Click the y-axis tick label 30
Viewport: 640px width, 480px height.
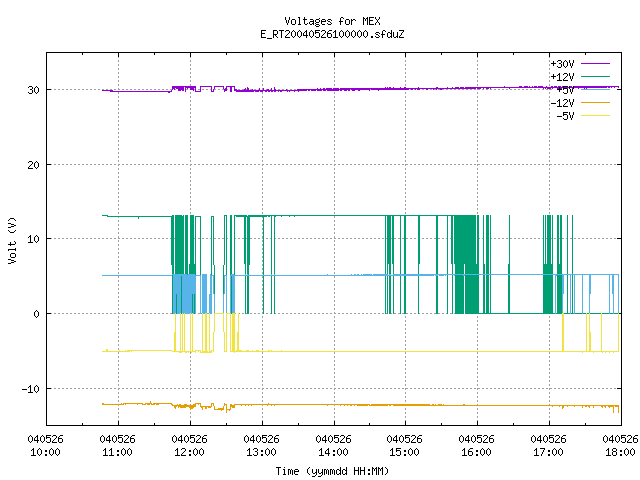point(33,90)
